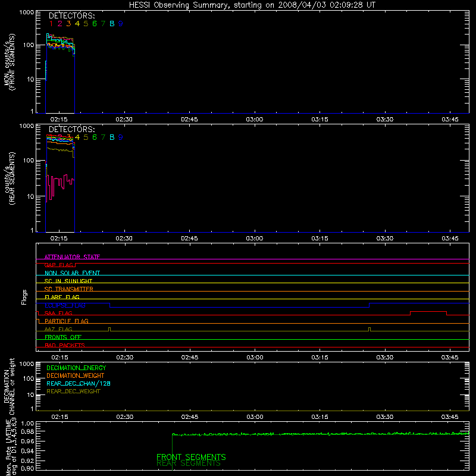The height and width of the screenshot is (476, 476).
Task: Click the 03:45 time label under front segments plot
Action: click(x=450, y=120)
